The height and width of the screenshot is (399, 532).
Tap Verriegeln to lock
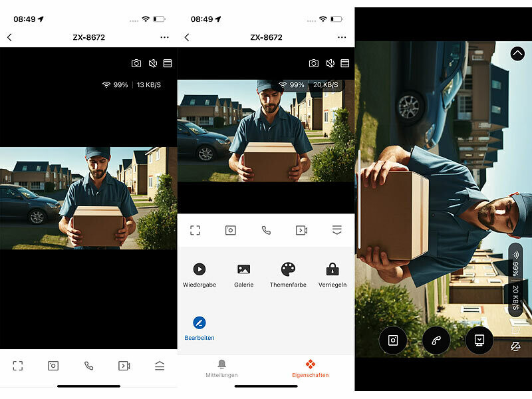coord(332,275)
